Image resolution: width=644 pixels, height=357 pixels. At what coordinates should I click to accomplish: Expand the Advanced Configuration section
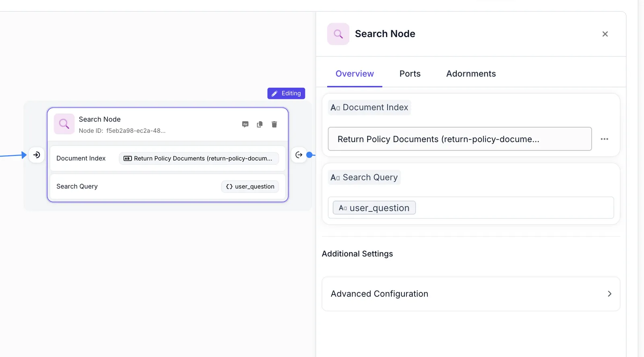[471, 294]
